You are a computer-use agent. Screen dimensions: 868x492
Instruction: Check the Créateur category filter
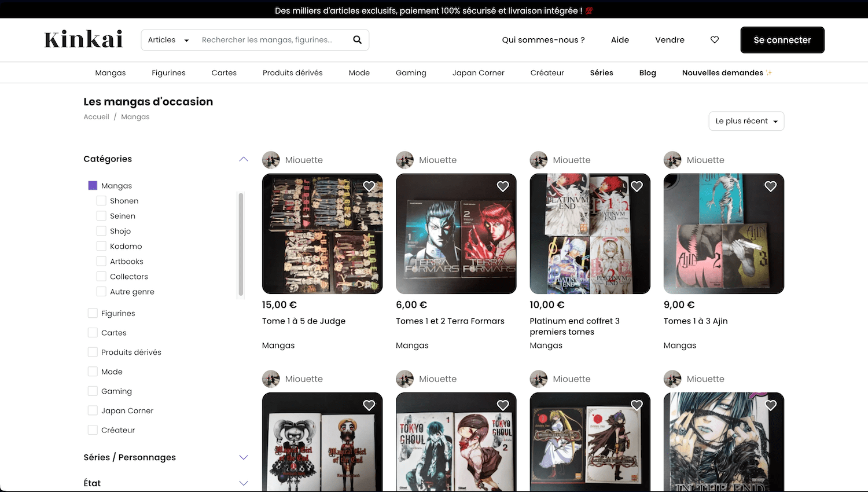pyautogui.click(x=93, y=430)
